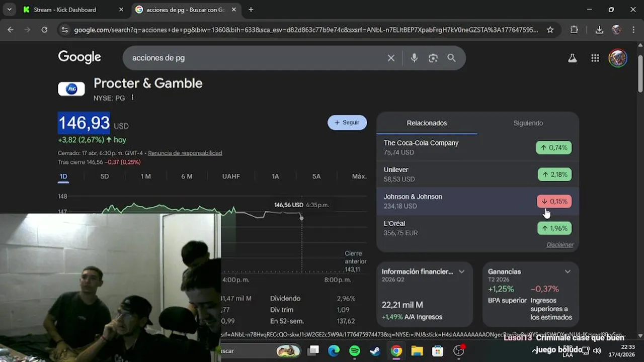The width and height of the screenshot is (644, 362).
Task: Select the 1 M chart range
Action: point(145,176)
